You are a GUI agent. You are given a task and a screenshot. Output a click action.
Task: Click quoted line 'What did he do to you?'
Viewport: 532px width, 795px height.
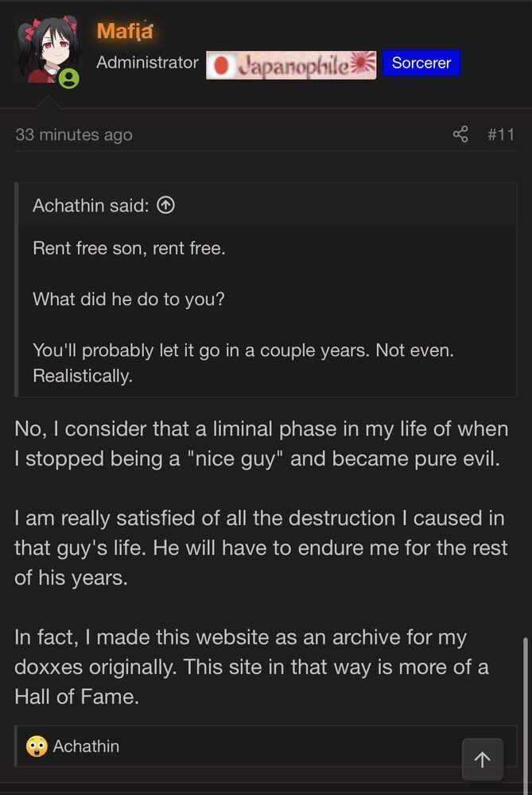(129, 299)
